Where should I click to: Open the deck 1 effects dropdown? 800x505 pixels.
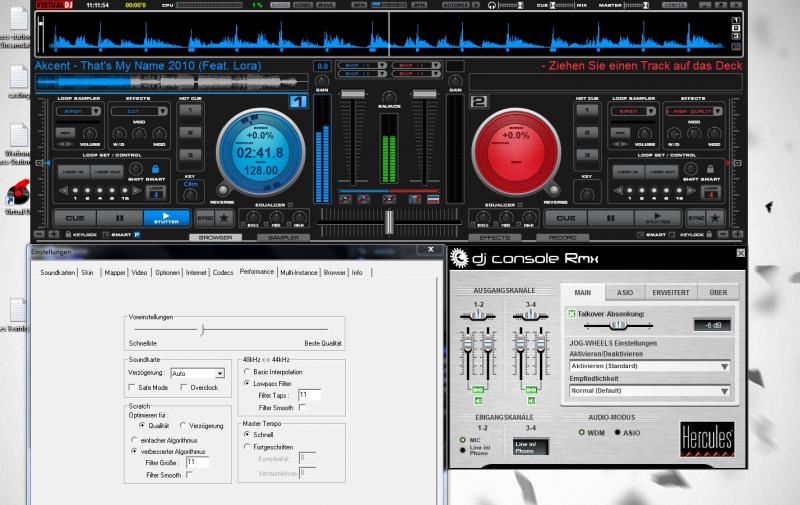(139, 111)
